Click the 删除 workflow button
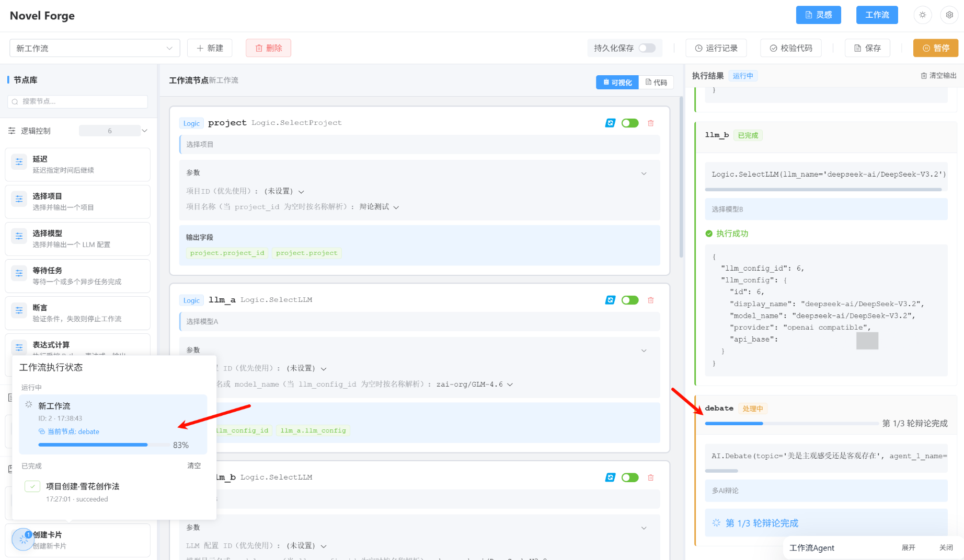This screenshot has height=560, width=964. (x=269, y=48)
